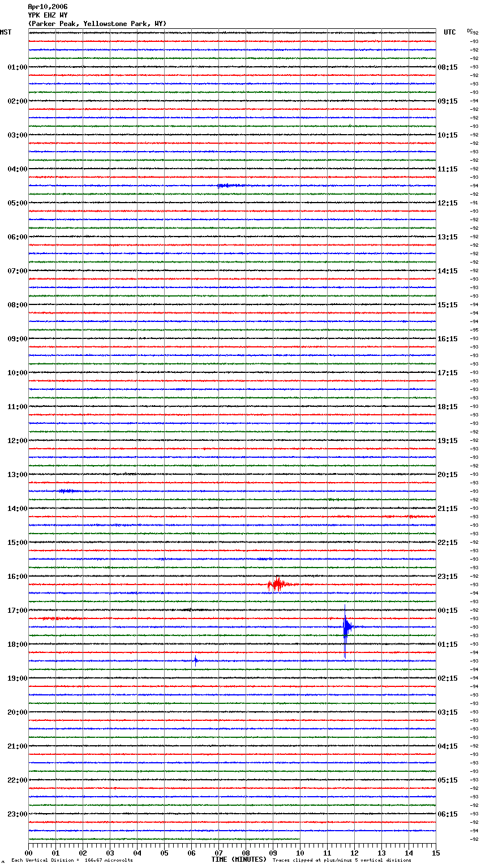The width and height of the screenshot is (481, 868).
Task: Click the 16:15 UTC time label
Action: [x=448, y=339]
